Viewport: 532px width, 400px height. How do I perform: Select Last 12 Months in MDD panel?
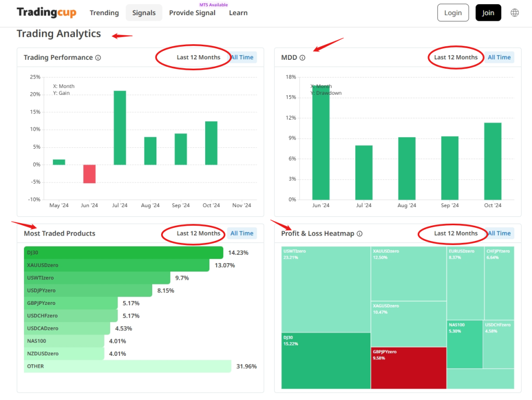(x=456, y=57)
